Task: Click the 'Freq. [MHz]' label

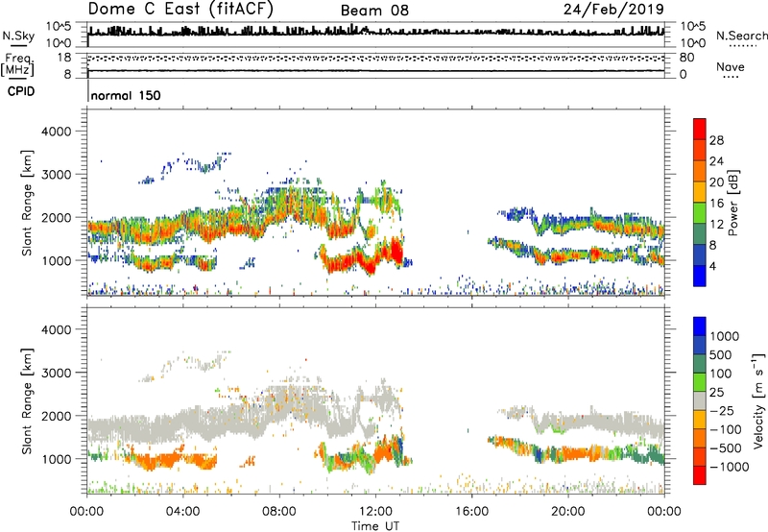Action: click(x=17, y=64)
